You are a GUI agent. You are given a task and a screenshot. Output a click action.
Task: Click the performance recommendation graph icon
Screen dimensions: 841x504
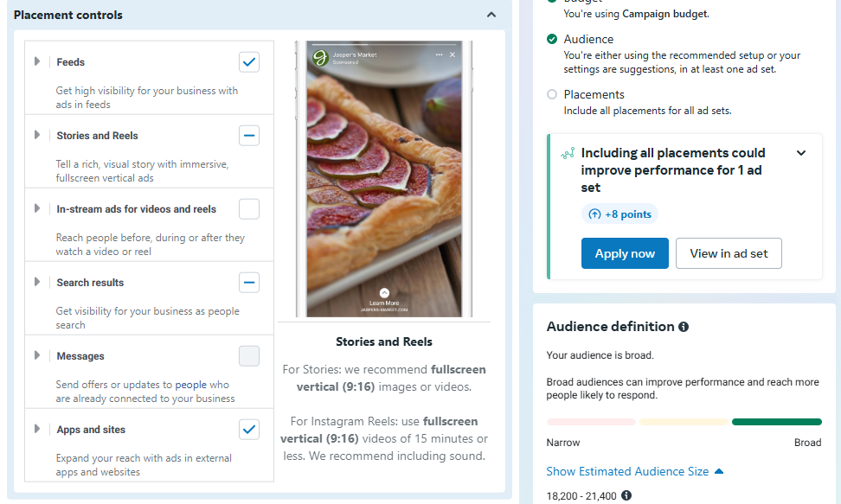568,153
